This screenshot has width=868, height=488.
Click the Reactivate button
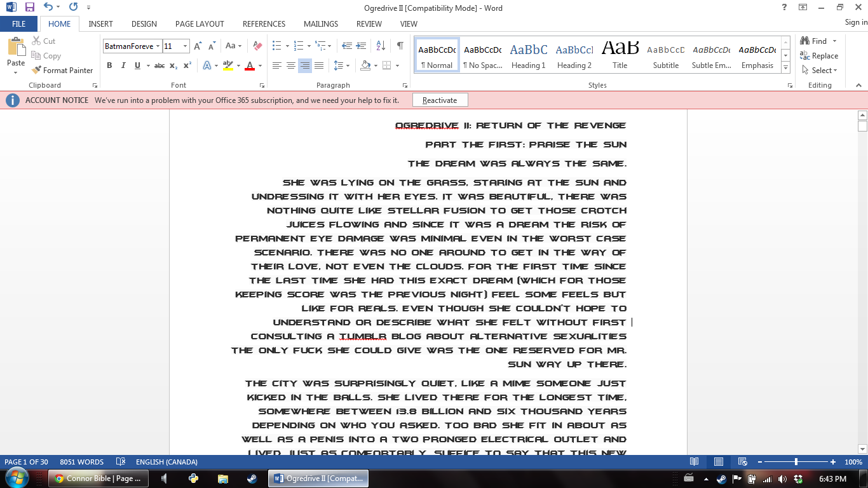pos(440,100)
